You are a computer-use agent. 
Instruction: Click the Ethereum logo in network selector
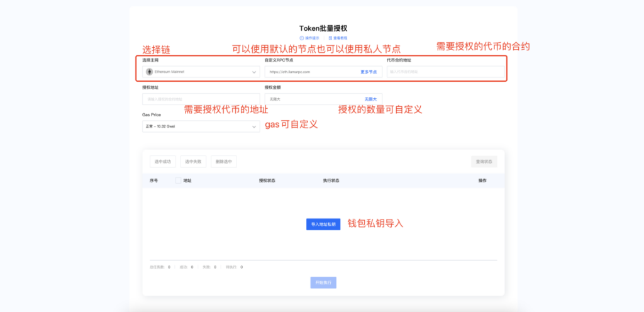(x=149, y=72)
